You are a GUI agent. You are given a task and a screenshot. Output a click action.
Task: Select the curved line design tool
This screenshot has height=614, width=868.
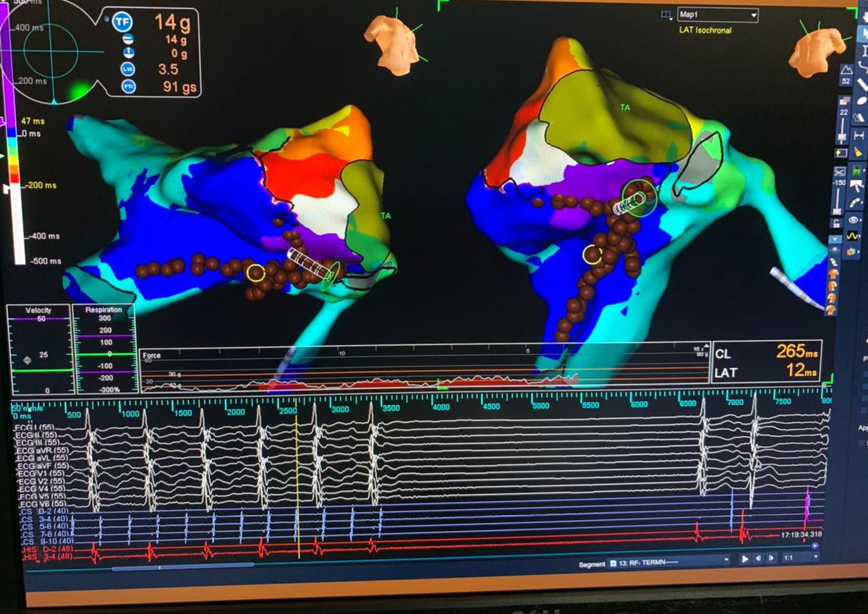tap(863, 67)
